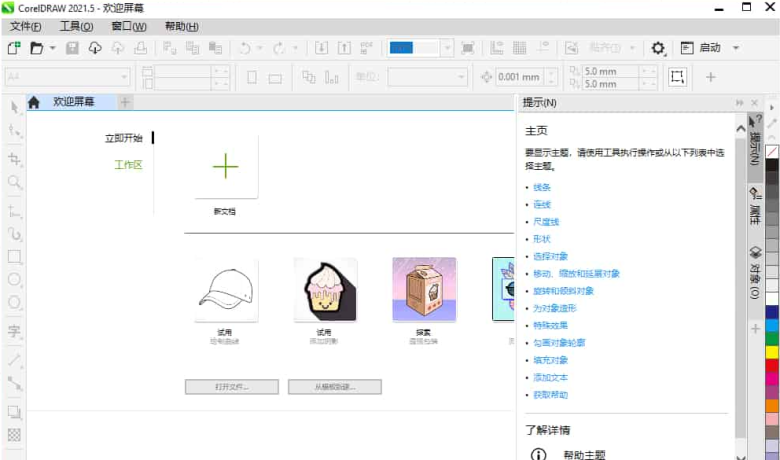Image resolution: width=780 pixels, height=460 pixels.
Task: Click the portrait orientation icon
Action: tap(252, 77)
